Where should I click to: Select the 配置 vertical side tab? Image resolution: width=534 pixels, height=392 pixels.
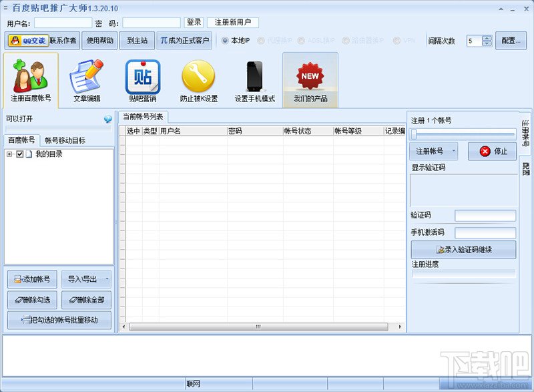pos(526,169)
